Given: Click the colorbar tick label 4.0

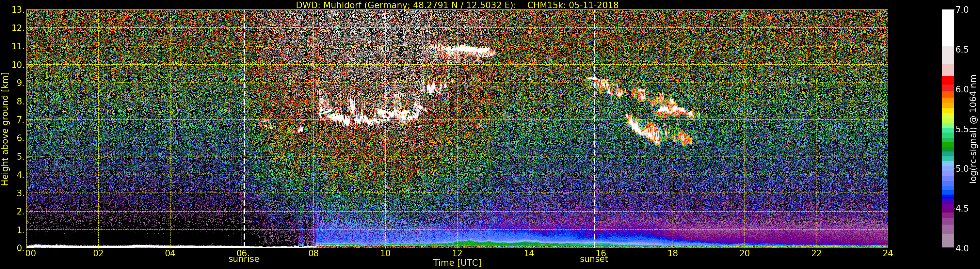Looking at the screenshot, I should coord(962,248).
